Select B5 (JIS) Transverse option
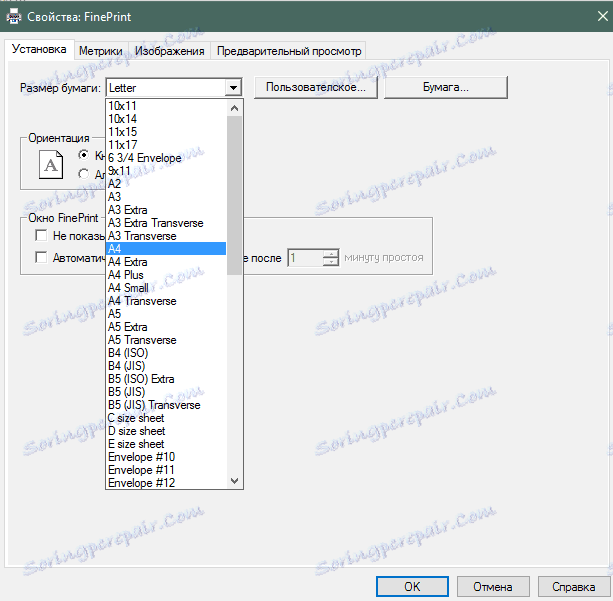 point(166,405)
